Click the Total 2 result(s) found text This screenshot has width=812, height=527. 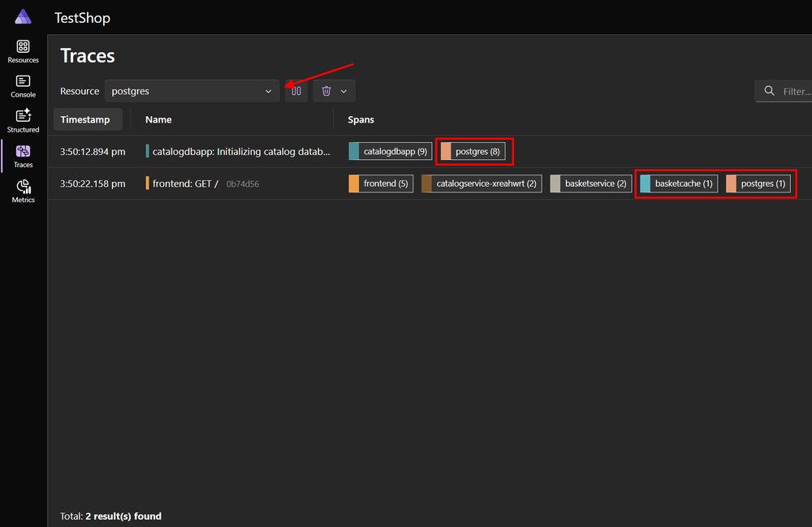(x=110, y=516)
